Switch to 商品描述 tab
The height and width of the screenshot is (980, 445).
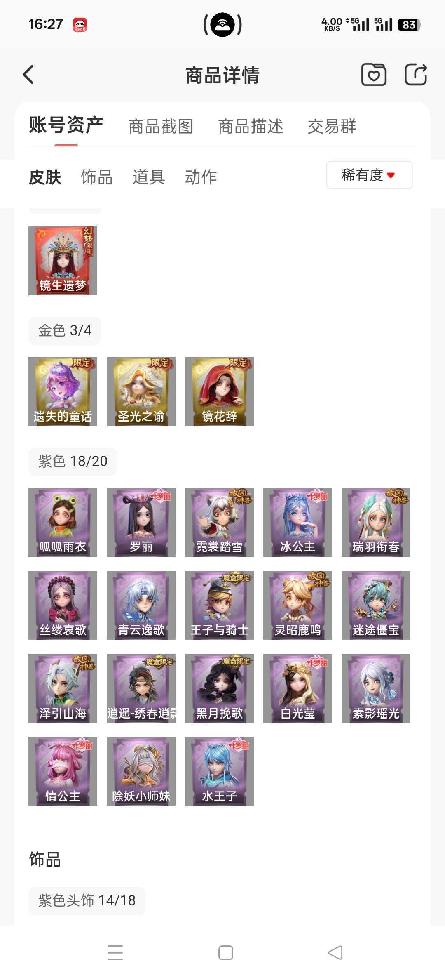251,126
